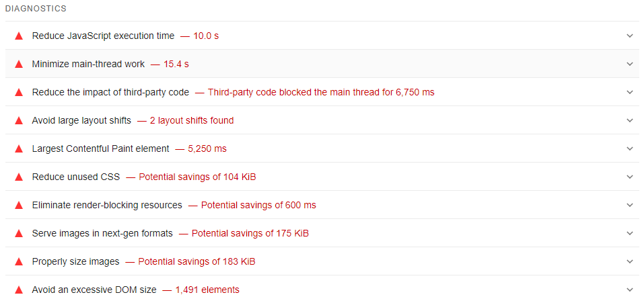644x303 pixels.
Task: Expand chevron on third-party code audit row
Action: point(630,92)
